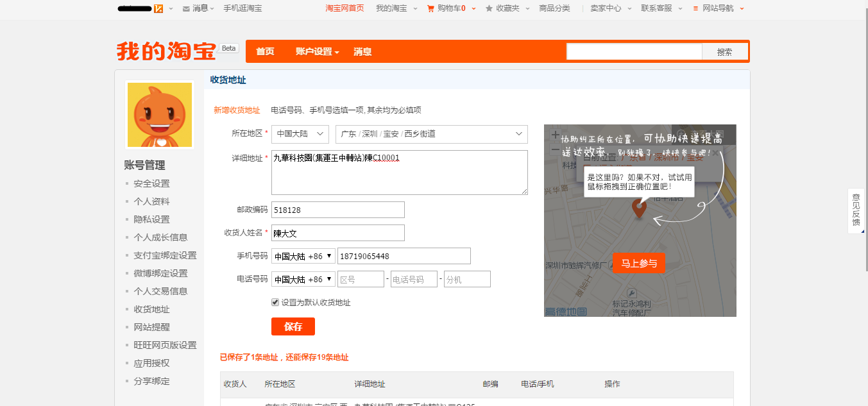Click the 新增收货地址 link
Screen dimensions: 868x406
tap(237, 110)
